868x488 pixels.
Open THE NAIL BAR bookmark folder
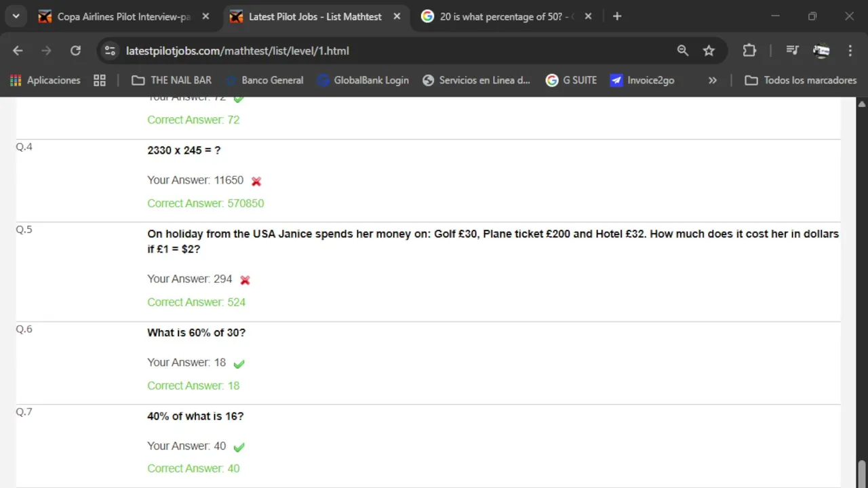[x=172, y=80]
